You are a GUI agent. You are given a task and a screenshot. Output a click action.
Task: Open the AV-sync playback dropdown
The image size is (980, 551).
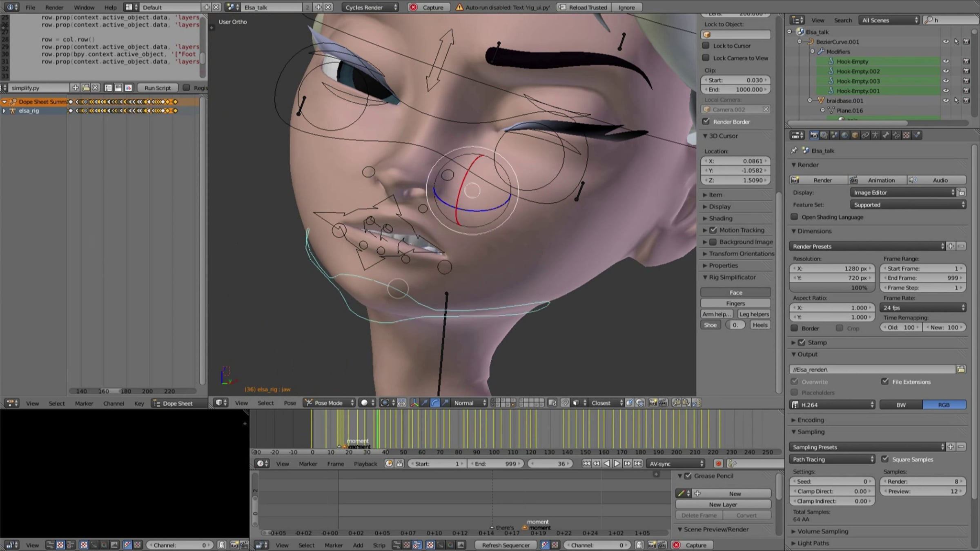click(x=675, y=464)
